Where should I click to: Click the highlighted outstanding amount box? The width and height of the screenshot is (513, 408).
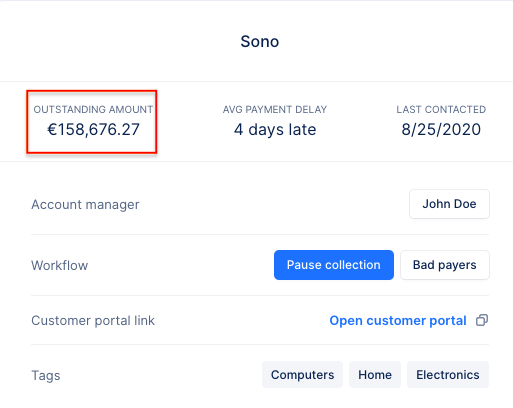(92, 122)
